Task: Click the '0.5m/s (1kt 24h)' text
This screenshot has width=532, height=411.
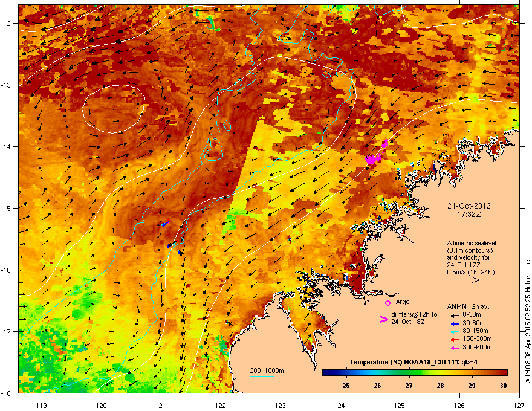Action: coord(471,272)
